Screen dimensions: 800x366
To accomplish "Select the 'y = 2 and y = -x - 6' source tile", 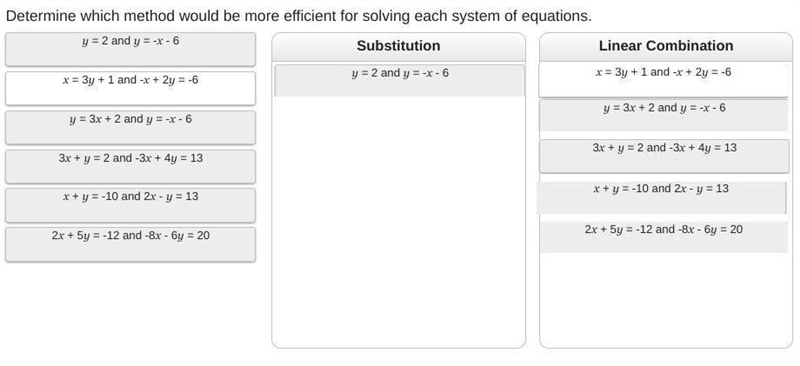I will click(x=130, y=50).
